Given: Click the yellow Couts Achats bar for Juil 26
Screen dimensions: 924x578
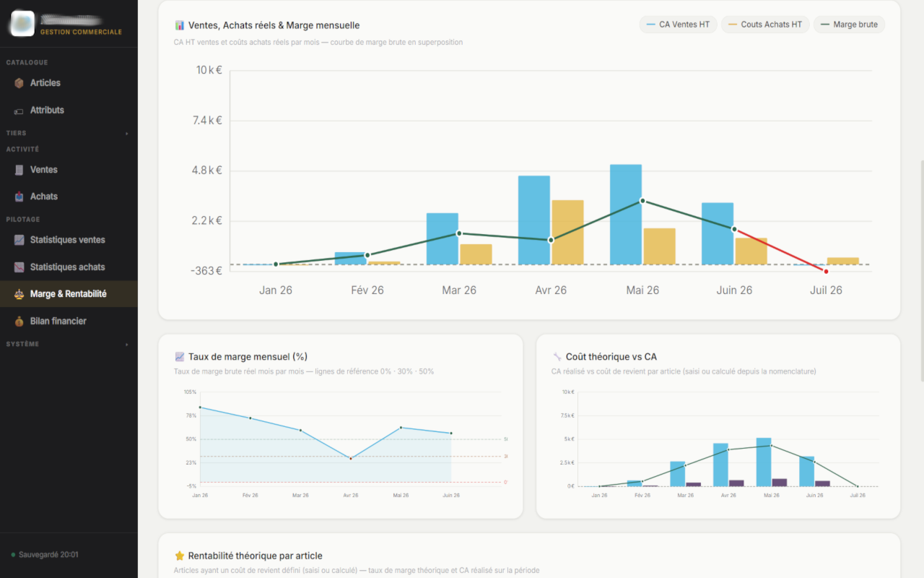Looking at the screenshot, I should [x=842, y=261].
